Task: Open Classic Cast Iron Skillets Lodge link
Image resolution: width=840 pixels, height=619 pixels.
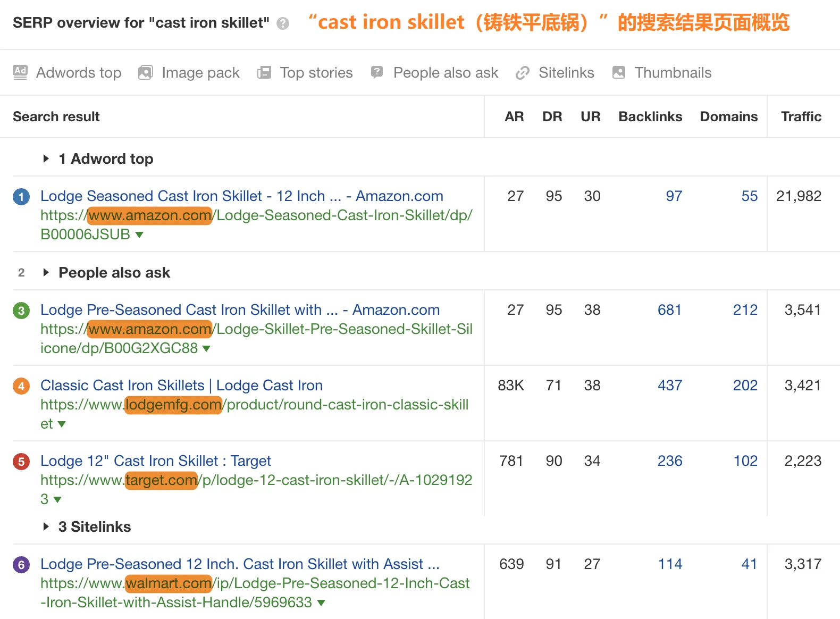Action: pyautogui.click(x=181, y=385)
